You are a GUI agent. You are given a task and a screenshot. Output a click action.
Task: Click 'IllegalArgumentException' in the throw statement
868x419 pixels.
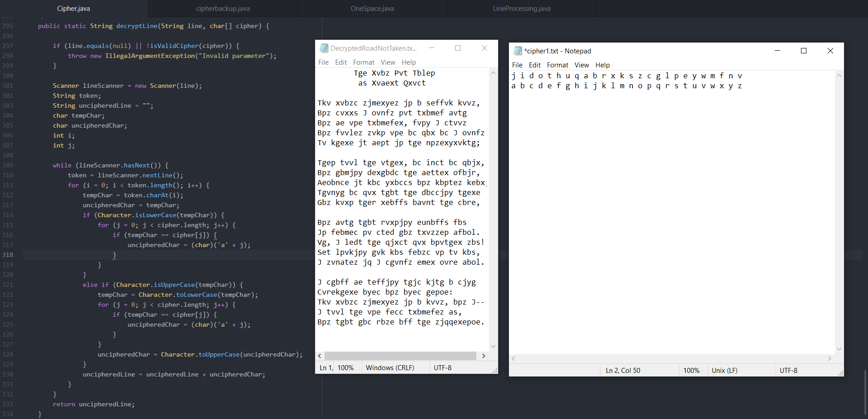150,56
